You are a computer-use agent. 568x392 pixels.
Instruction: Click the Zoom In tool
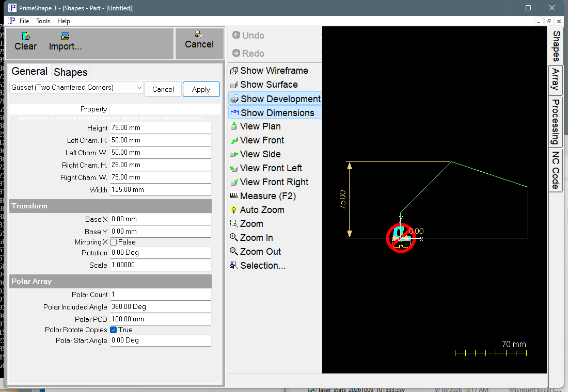252,238
